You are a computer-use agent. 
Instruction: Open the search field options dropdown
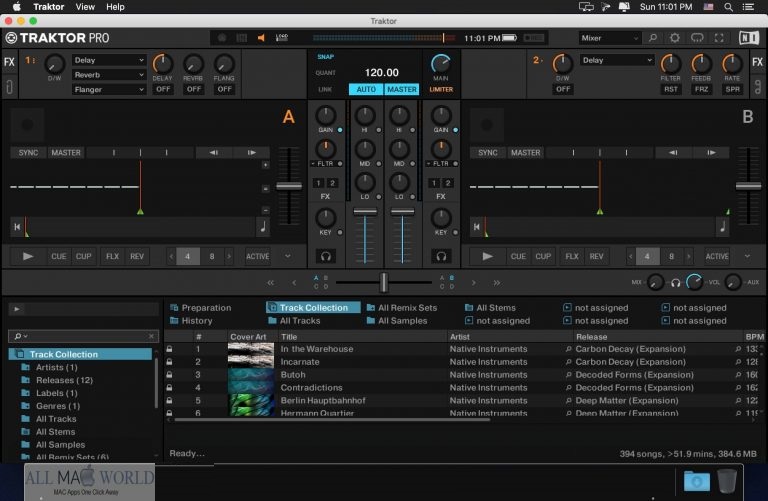tap(21, 336)
